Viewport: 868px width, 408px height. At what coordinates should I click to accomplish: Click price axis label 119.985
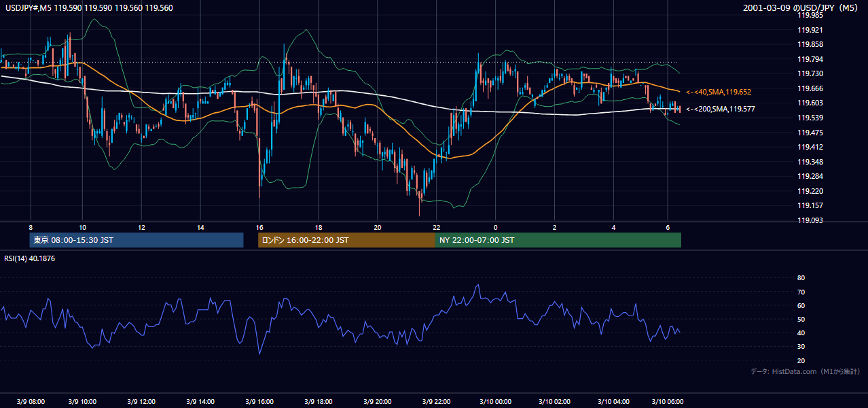coord(810,15)
